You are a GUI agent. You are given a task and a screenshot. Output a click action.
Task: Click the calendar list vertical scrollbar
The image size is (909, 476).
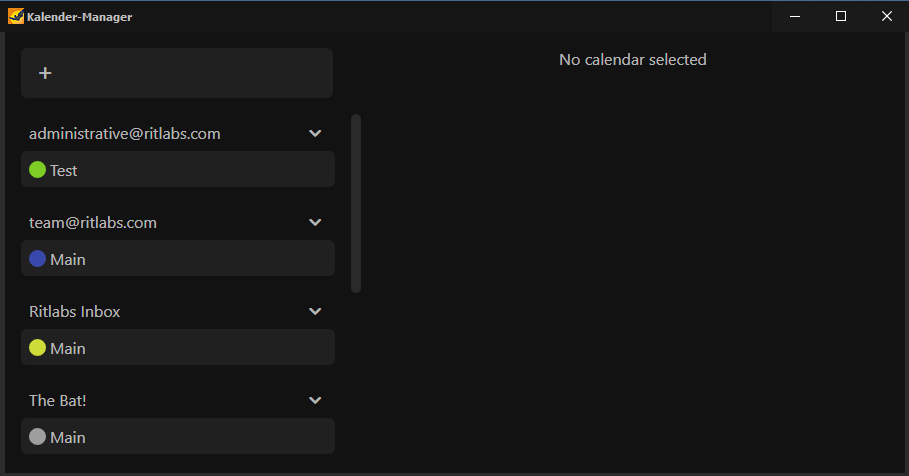coord(356,204)
